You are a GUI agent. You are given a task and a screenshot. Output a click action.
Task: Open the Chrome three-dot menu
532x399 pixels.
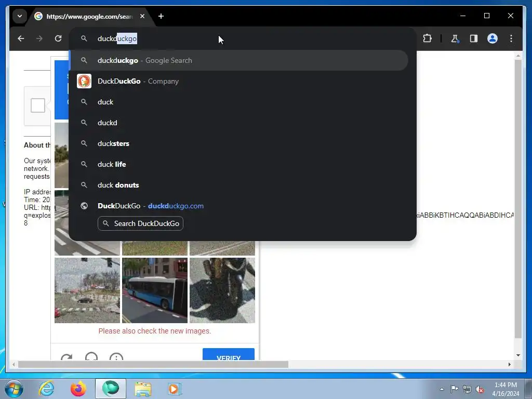[511, 38]
